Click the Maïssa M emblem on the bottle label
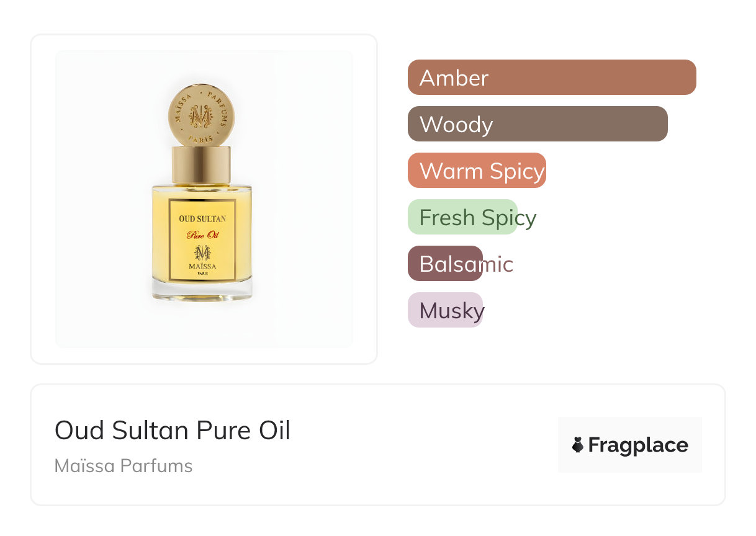 tap(202, 252)
